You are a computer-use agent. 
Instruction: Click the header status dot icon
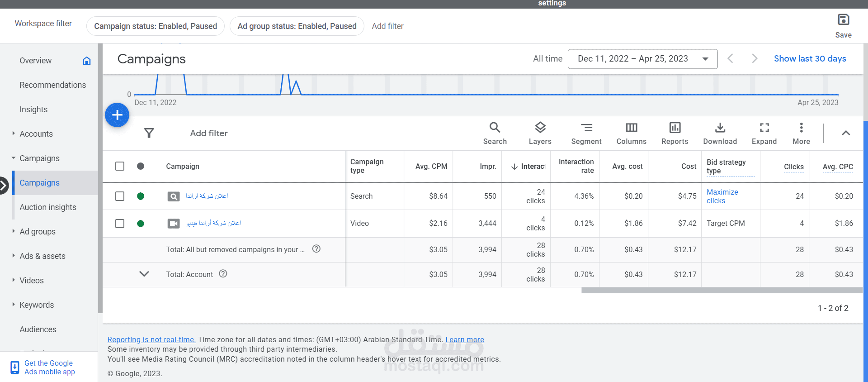[x=141, y=166]
